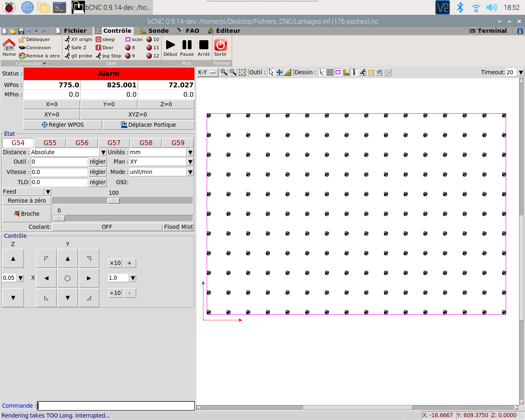The width and height of the screenshot is (525, 420).
Task: Click the fit to screen icon
Action: click(x=242, y=72)
